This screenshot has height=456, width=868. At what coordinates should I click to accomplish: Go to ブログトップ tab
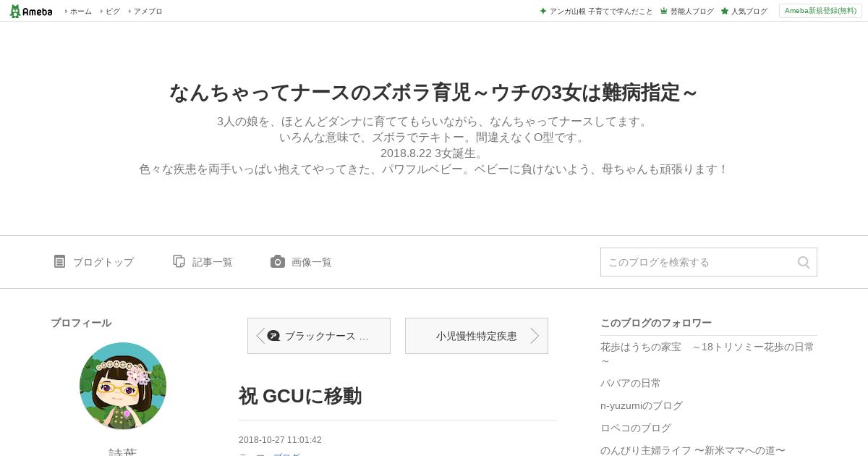(x=103, y=262)
